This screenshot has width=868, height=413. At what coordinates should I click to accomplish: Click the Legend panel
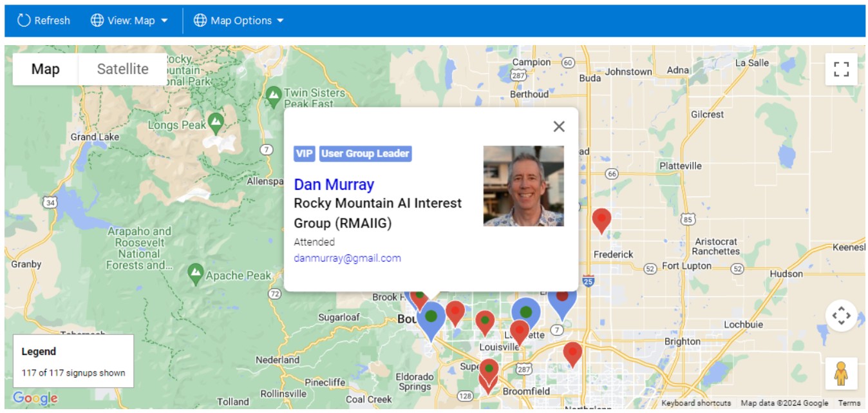tap(73, 361)
